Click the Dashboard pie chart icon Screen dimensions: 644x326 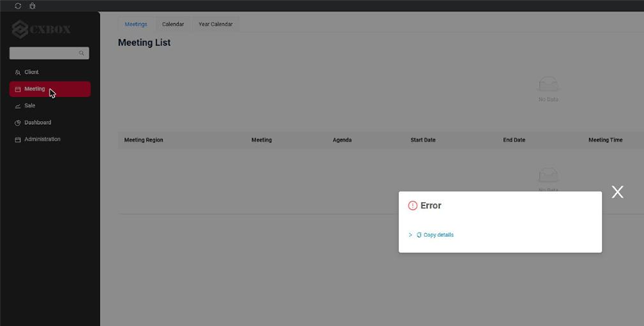click(17, 122)
